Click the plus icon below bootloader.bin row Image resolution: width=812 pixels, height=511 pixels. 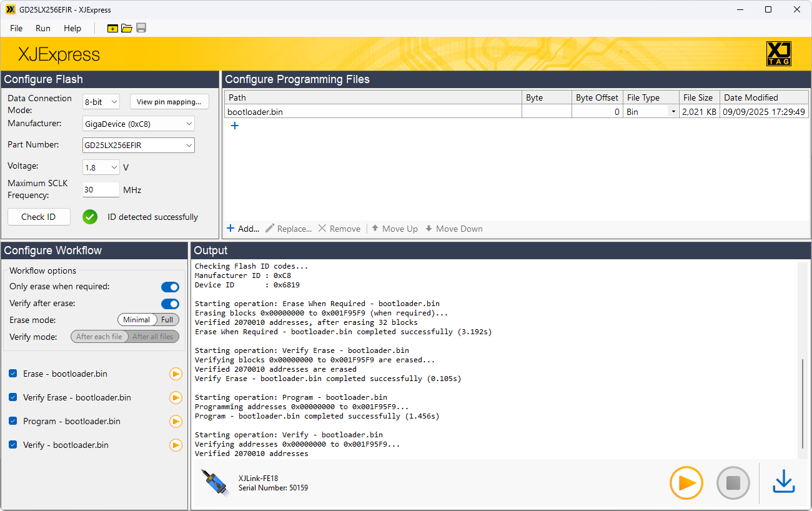point(235,126)
